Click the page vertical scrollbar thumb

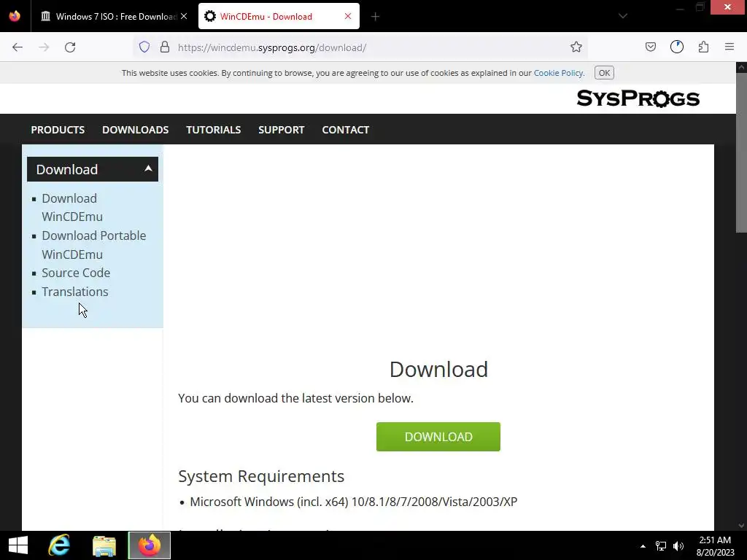pyautogui.click(x=741, y=152)
